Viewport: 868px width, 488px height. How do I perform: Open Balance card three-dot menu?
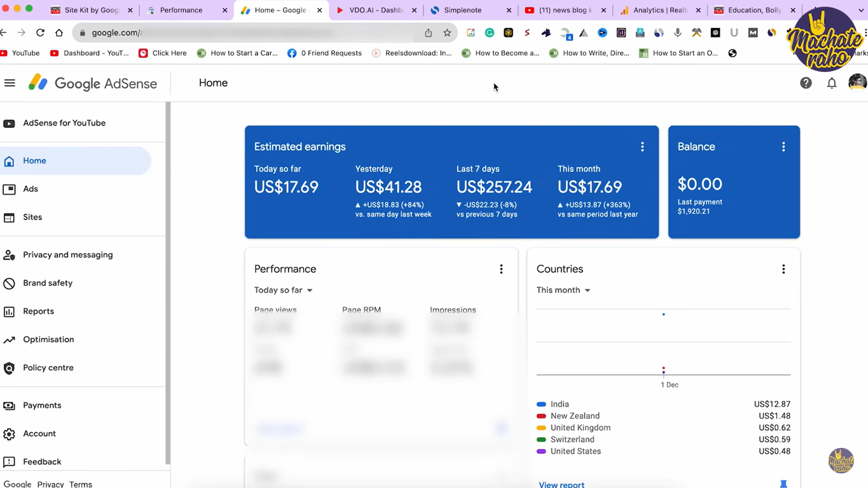783,147
